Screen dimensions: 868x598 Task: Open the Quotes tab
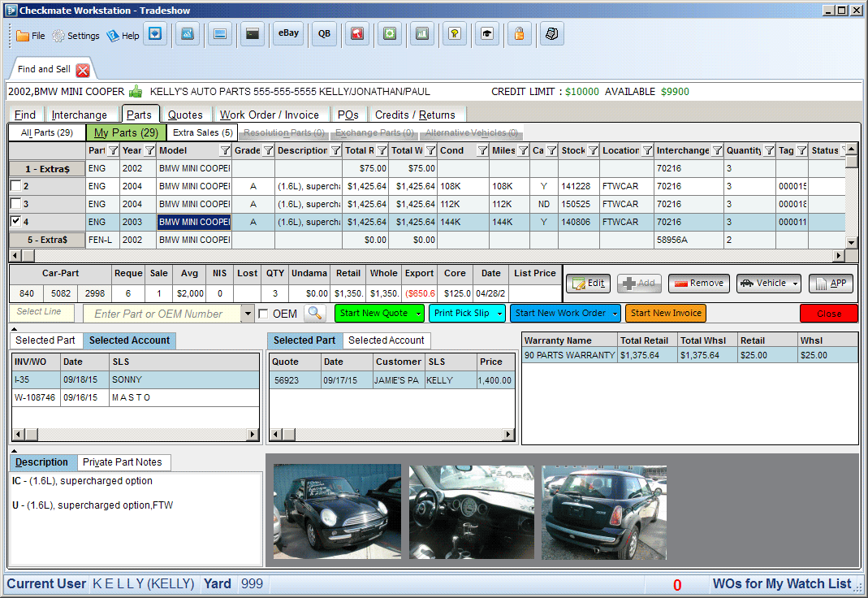pyautogui.click(x=185, y=115)
